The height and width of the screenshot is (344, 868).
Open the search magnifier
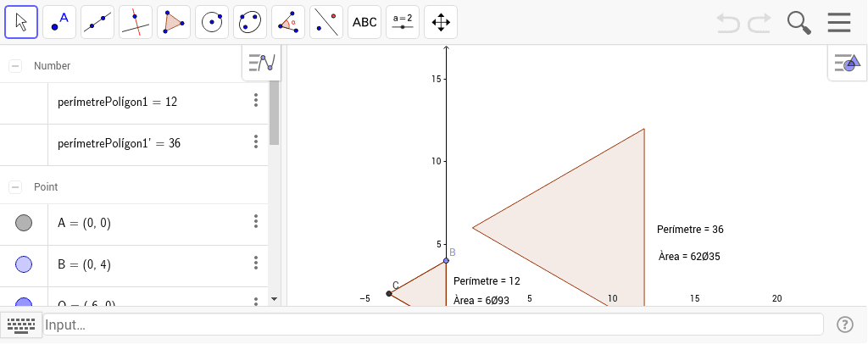799,23
